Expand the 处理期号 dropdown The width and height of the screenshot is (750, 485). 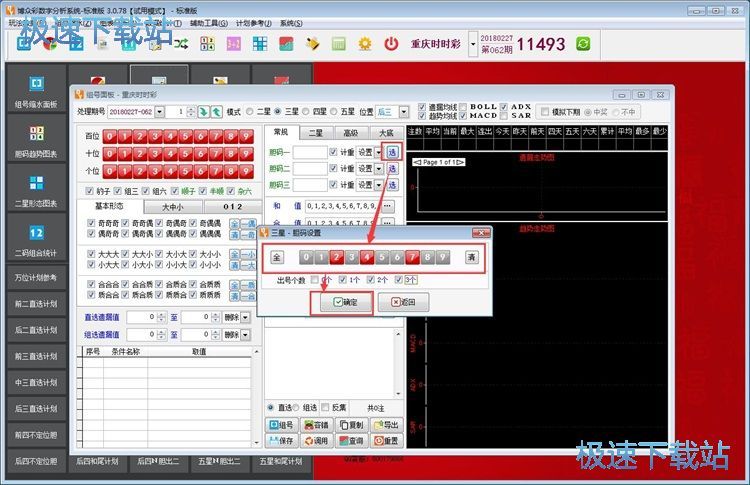click(x=159, y=112)
